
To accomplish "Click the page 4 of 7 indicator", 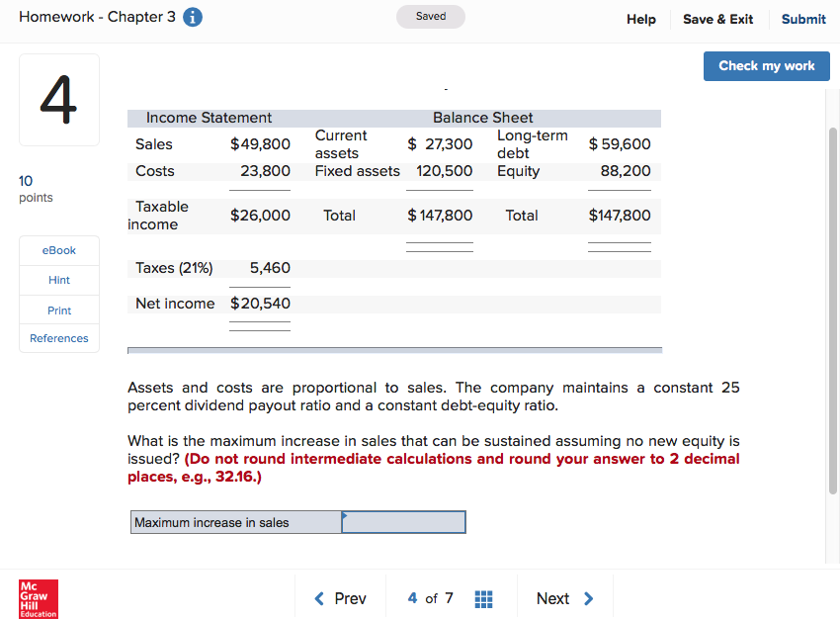I will [429, 598].
